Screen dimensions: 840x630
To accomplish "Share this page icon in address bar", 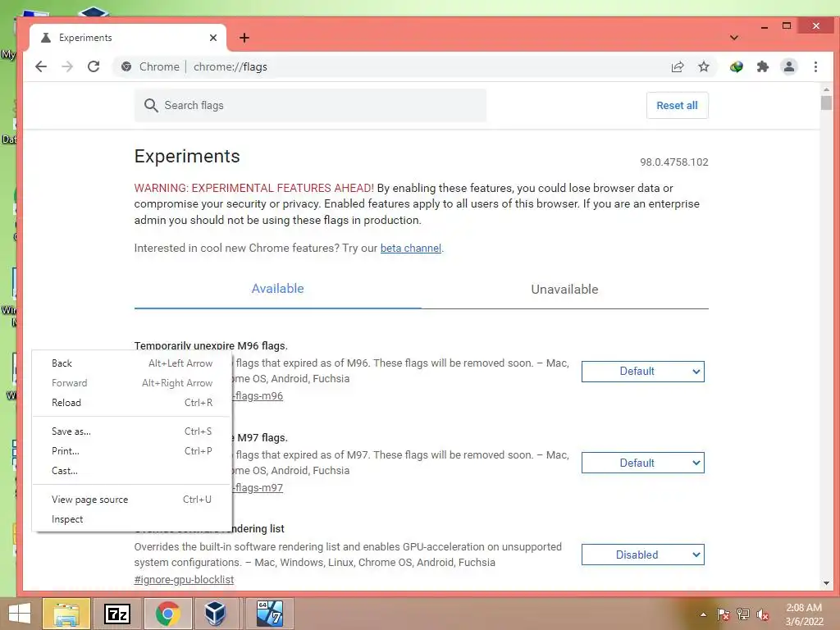I will 678,66.
